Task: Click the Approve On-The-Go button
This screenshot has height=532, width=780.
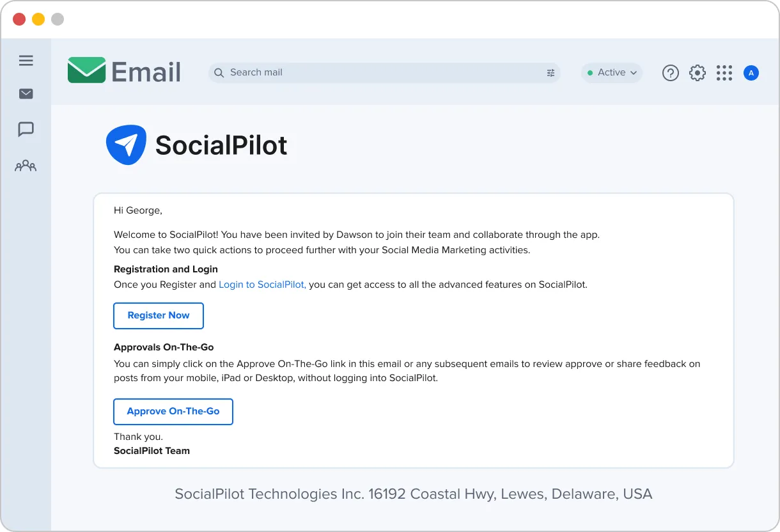Action: point(173,412)
